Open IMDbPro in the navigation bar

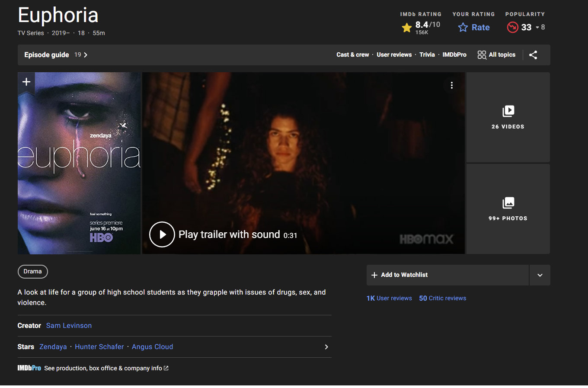point(454,55)
